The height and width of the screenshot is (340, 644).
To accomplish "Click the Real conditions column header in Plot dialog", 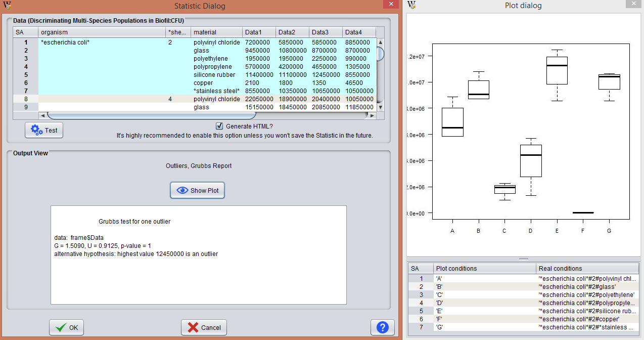I will pos(587,269).
